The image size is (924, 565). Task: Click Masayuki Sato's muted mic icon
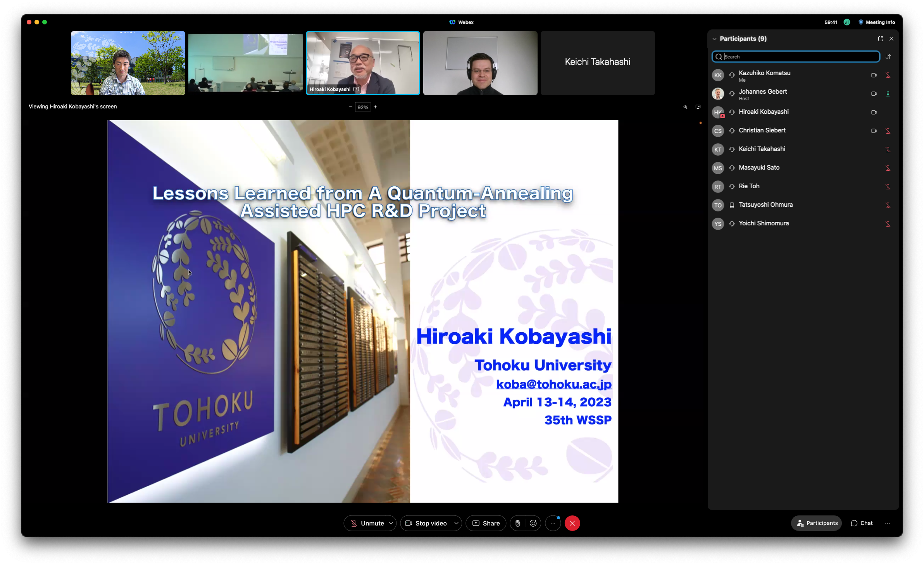pyautogui.click(x=888, y=168)
